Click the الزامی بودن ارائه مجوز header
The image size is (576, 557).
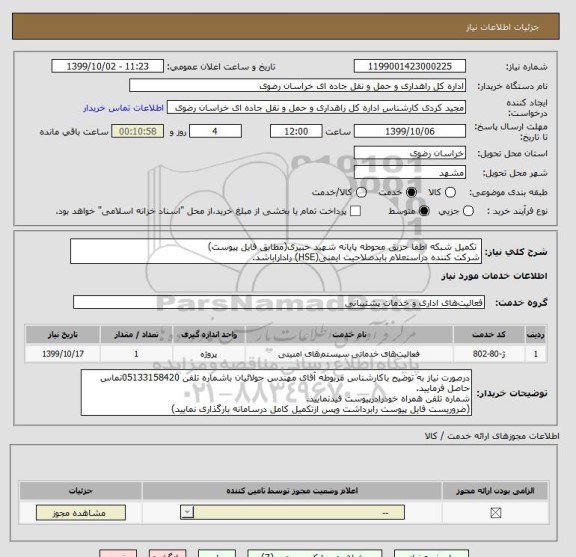[x=496, y=491]
